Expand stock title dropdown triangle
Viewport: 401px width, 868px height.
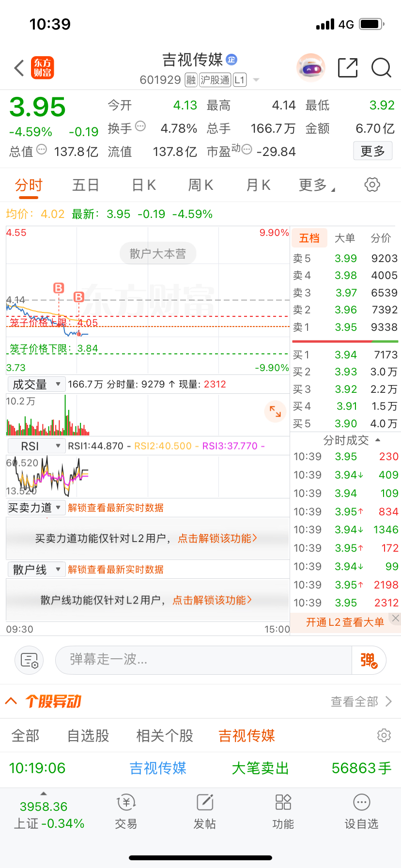256,80
